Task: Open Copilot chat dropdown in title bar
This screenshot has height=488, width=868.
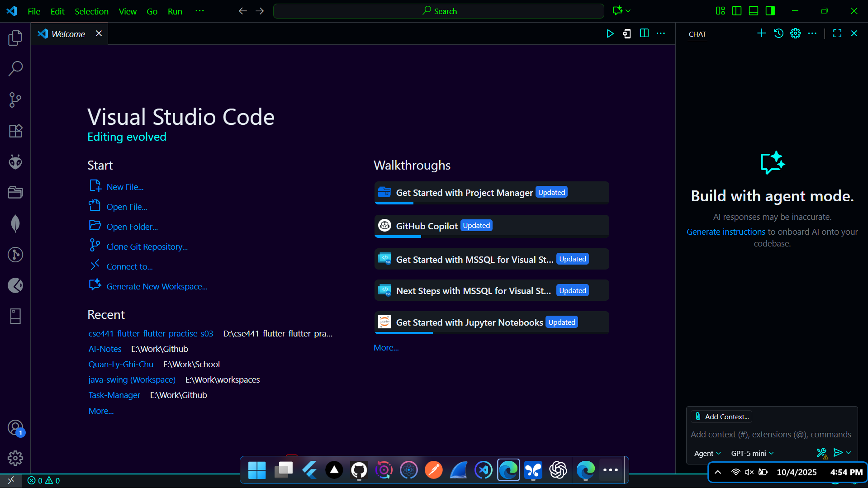Action: click(628, 11)
